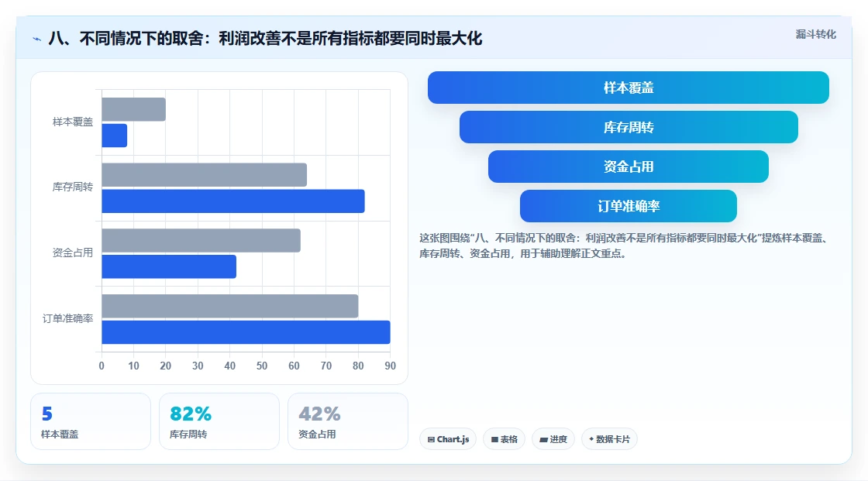Click the Chart.js tag
Screen dimensions: 868x481
click(448, 439)
